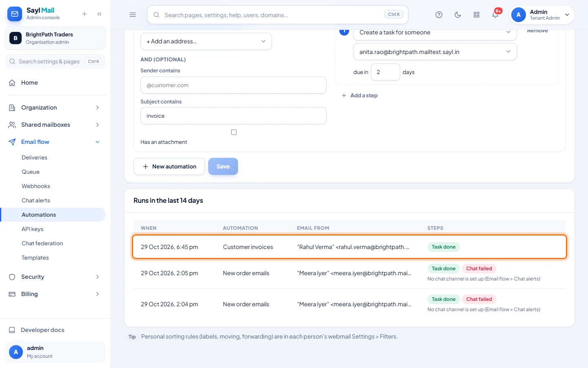Viewport: 588px width, 368px height.
Task: Click the due in days number field
Action: point(385,72)
